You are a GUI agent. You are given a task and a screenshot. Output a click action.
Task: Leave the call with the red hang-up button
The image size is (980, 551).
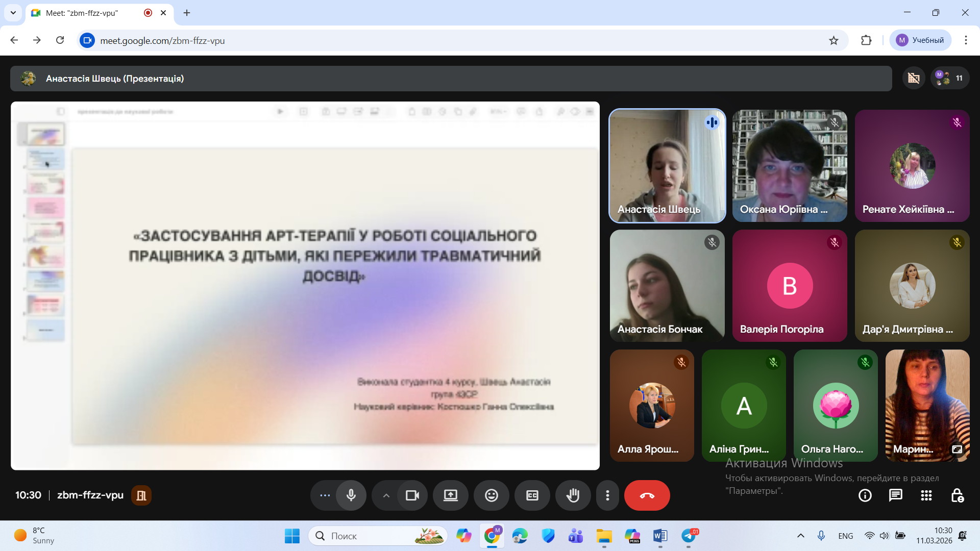click(647, 495)
